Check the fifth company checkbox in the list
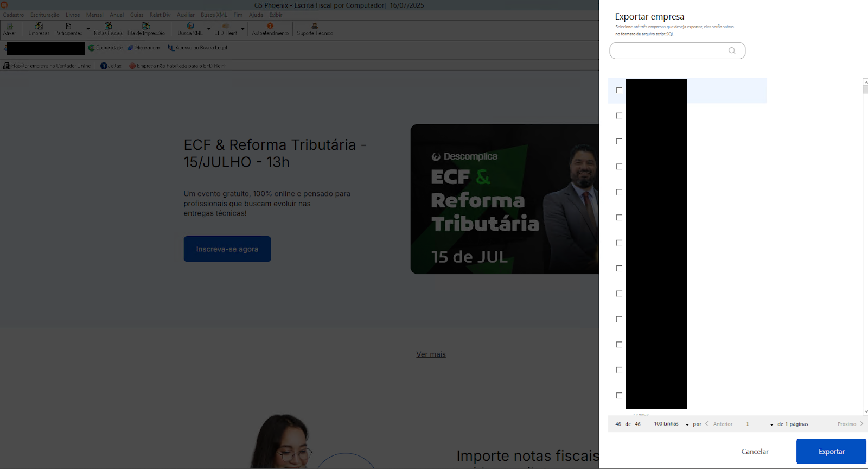The image size is (868, 469). coord(619,192)
